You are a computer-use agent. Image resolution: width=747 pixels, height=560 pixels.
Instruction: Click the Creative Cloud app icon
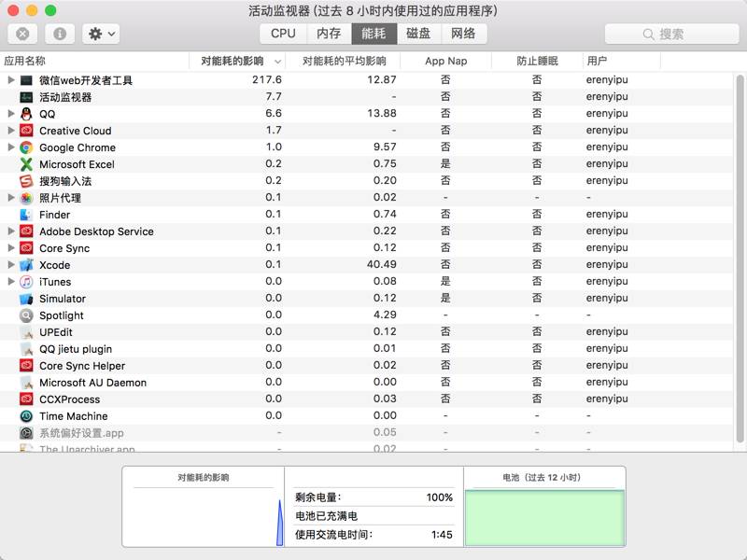pyautogui.click(x=26, y=131)
